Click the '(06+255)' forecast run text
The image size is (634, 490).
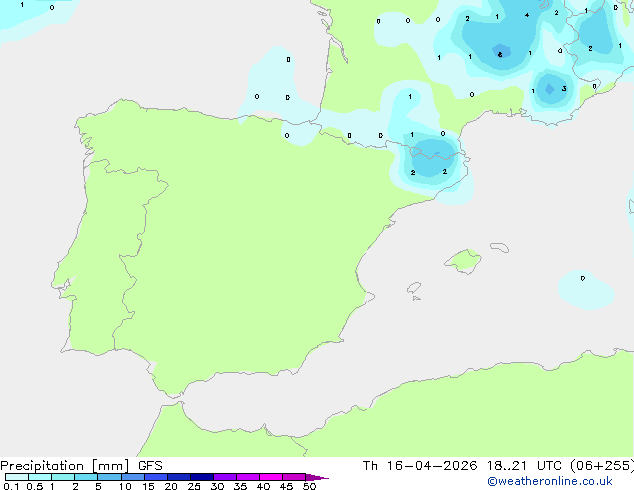602,466
